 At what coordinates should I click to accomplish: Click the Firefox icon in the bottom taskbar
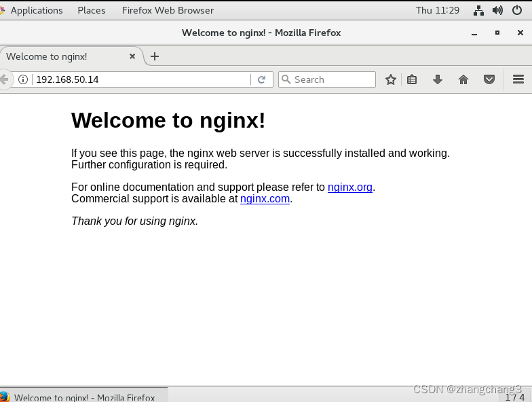(4, 397)
